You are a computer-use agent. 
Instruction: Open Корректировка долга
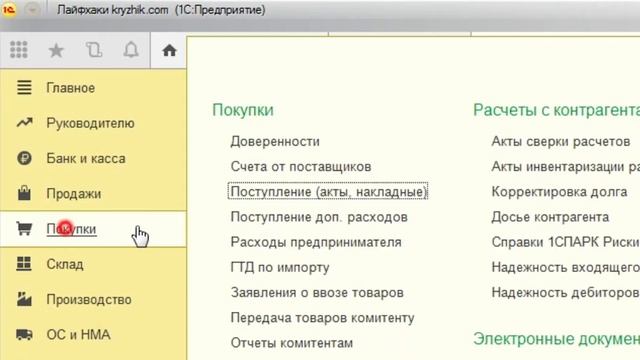(559, 192)
